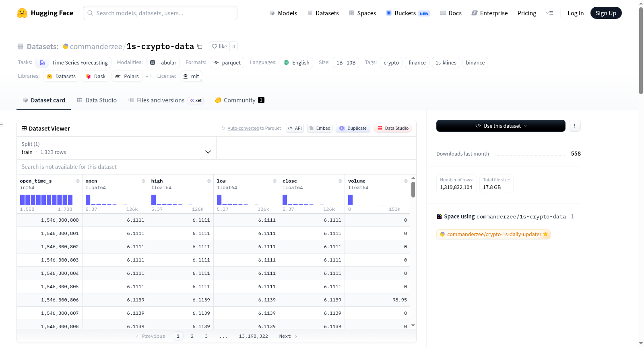
Task: Select the finance tag
Action: point(417,62)
